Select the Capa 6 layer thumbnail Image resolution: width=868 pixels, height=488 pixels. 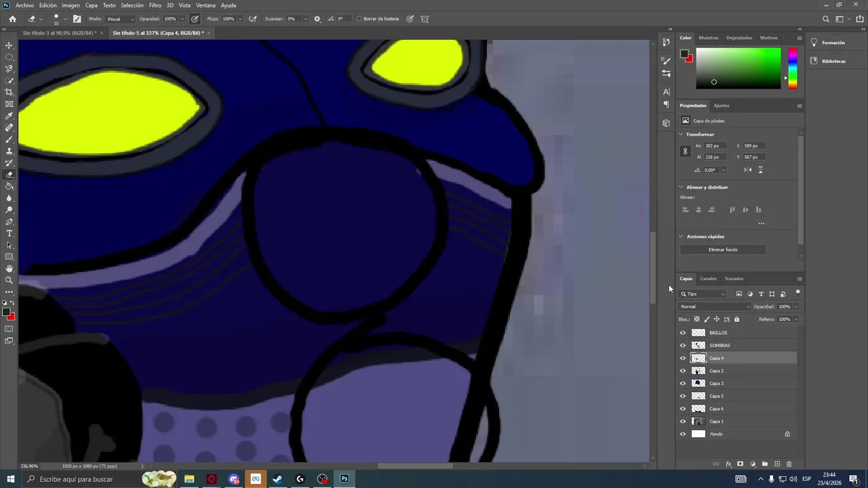click(x=698, y=409)
